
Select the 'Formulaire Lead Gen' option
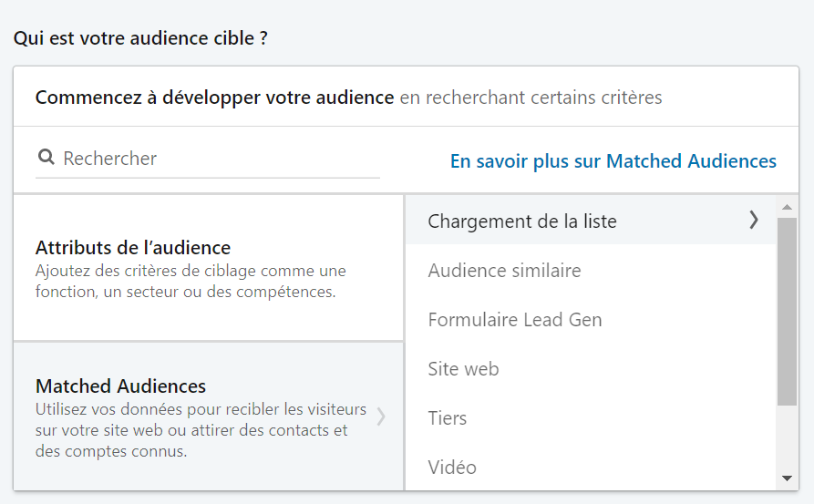(x=515, y=320)
